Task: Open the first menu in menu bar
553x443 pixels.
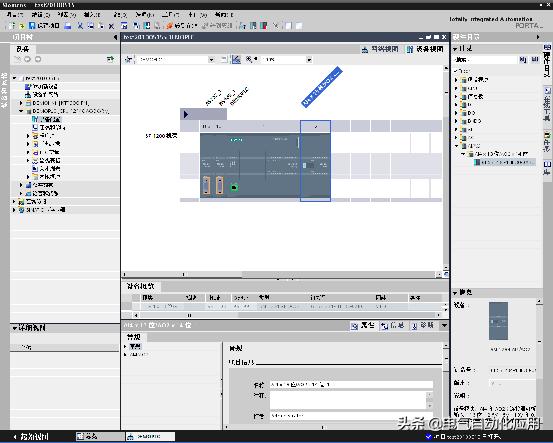Action: (14, 14)
